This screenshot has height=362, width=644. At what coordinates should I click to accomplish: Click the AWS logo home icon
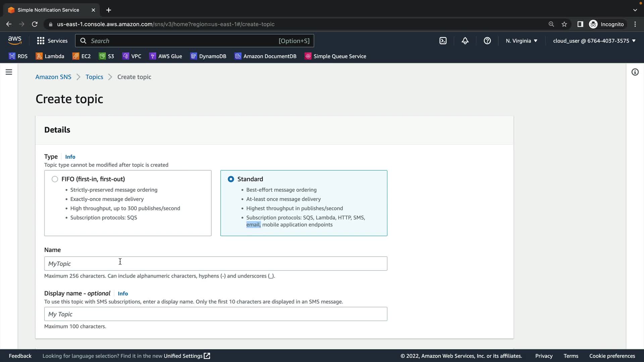[x=15, y=41]
